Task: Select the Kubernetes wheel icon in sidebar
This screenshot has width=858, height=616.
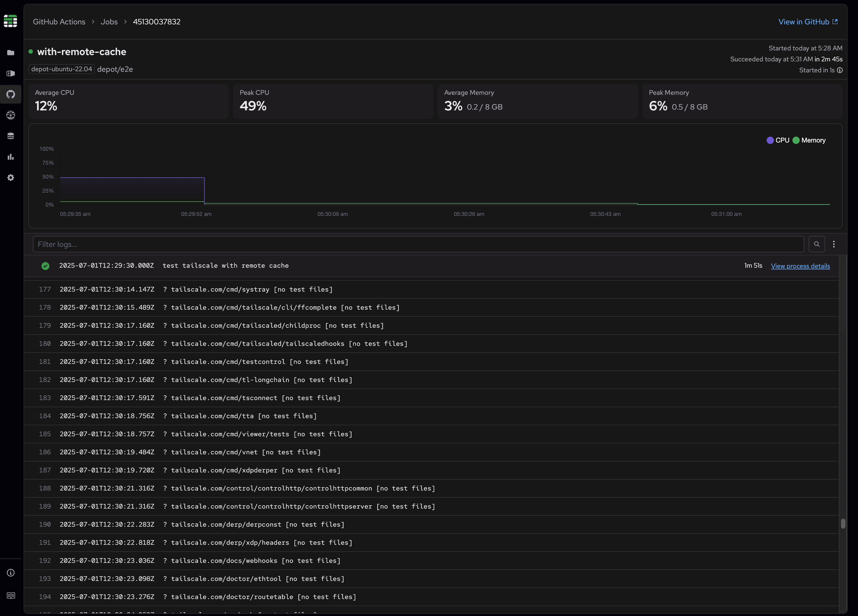Action: pos(10,115)
